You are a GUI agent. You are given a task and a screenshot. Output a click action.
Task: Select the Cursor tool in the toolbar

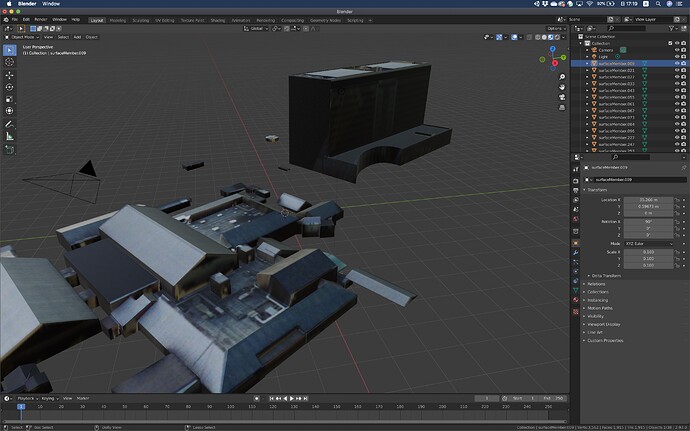point(10,62)
